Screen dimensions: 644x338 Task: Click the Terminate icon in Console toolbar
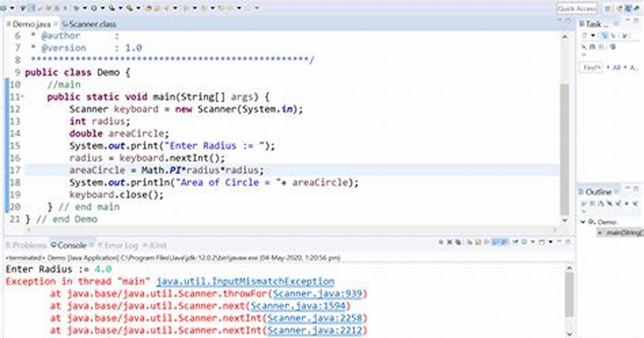click(440, 242)
